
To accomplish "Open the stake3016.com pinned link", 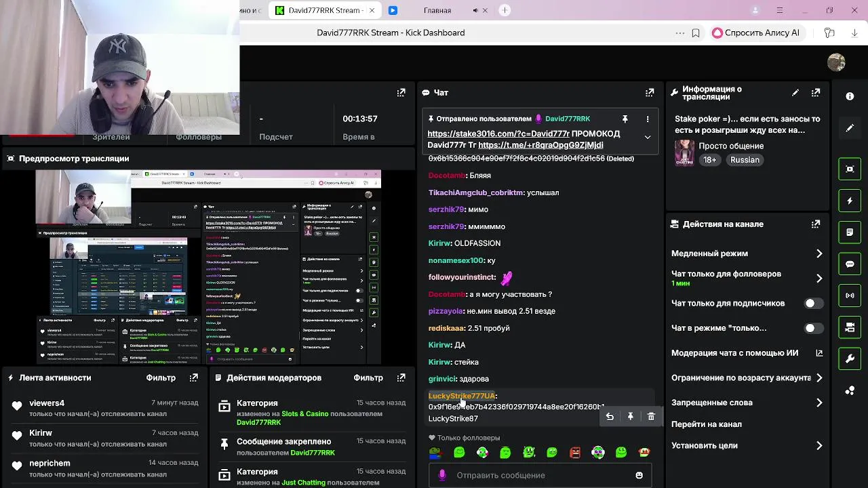I will pos(498,134).
